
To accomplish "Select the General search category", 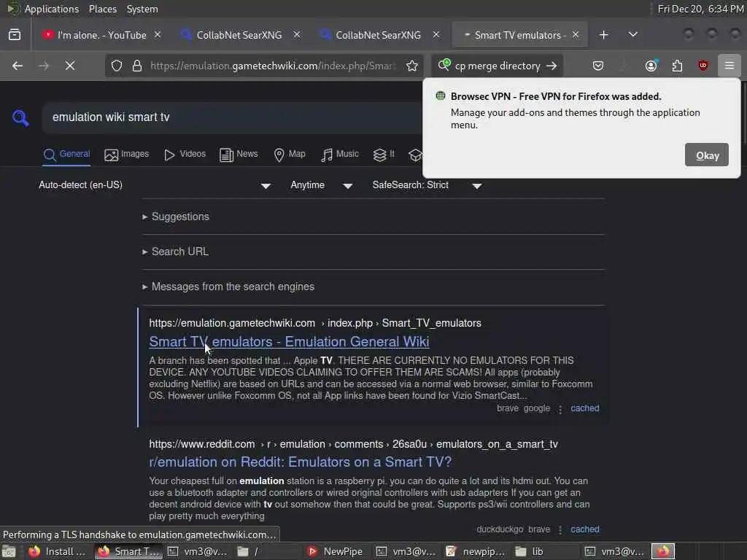I will click(x=66, y=155).
